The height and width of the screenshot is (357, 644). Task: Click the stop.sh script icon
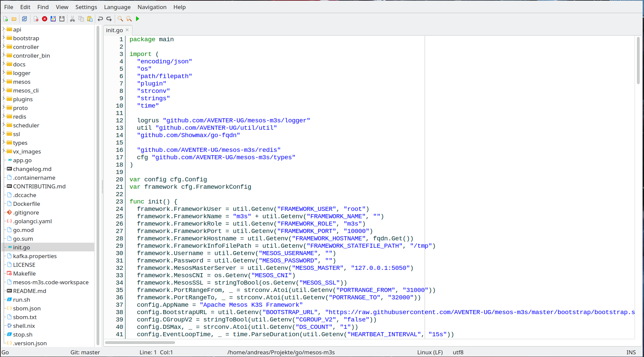coord(9,335)
